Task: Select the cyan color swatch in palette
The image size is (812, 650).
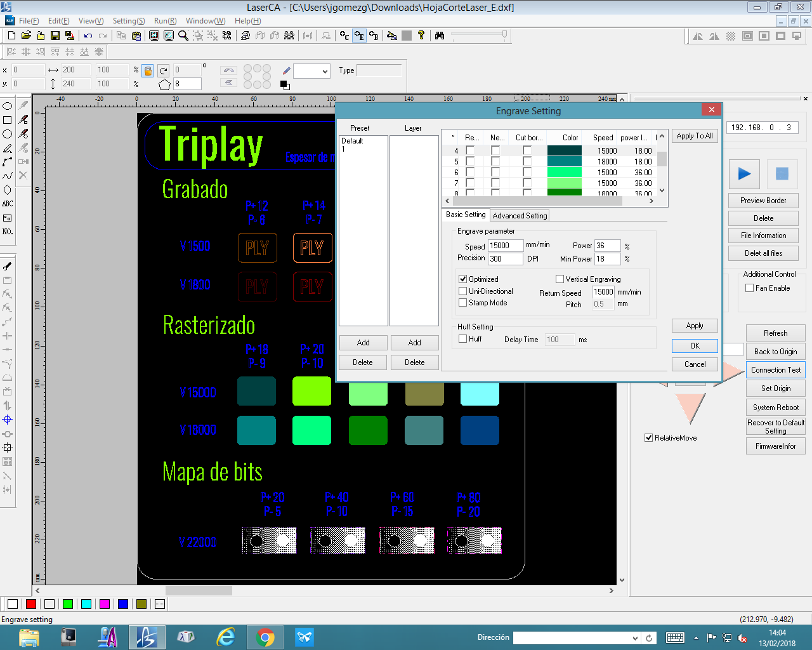Action: [86, 604]
